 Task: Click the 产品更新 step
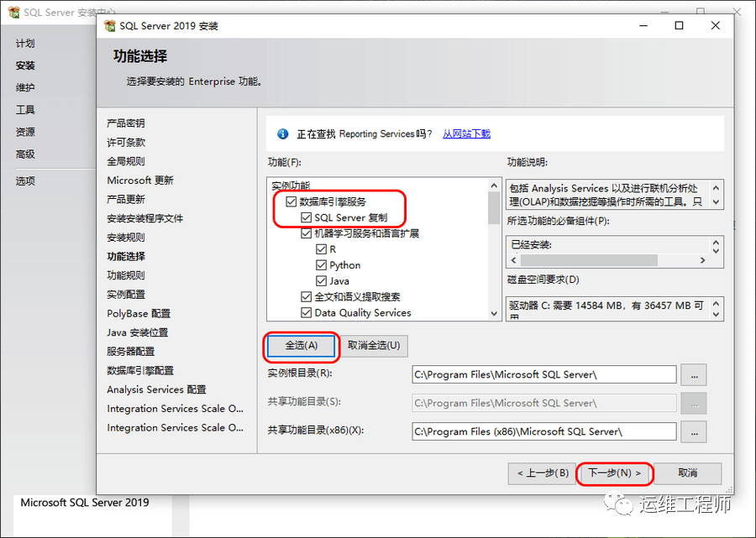point(126,200)
